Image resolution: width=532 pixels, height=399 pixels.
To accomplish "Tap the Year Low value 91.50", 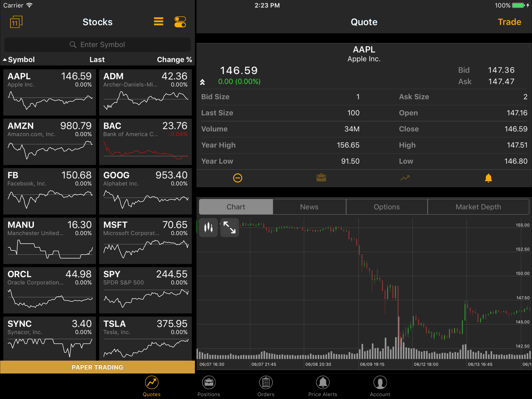I will (350, 161).
